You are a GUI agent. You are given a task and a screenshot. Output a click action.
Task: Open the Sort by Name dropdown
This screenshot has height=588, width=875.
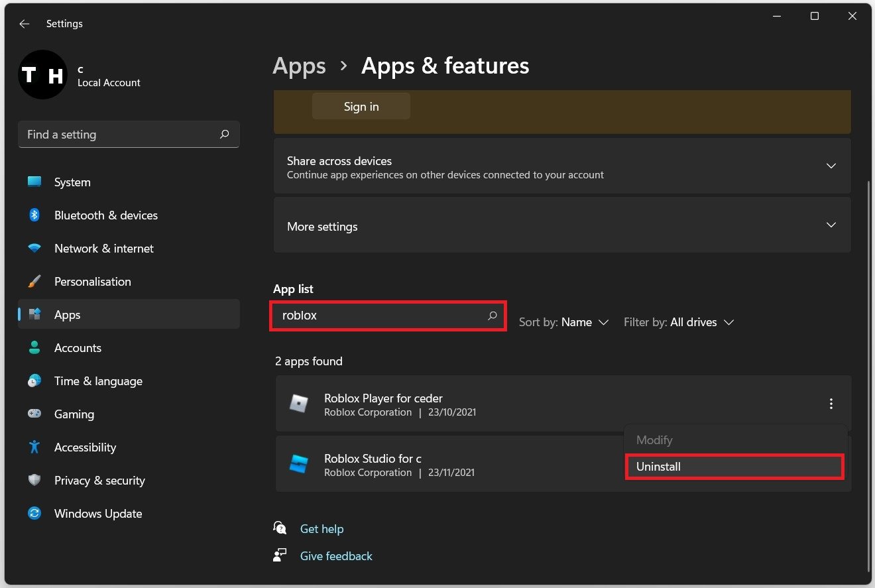click(563, 322)
